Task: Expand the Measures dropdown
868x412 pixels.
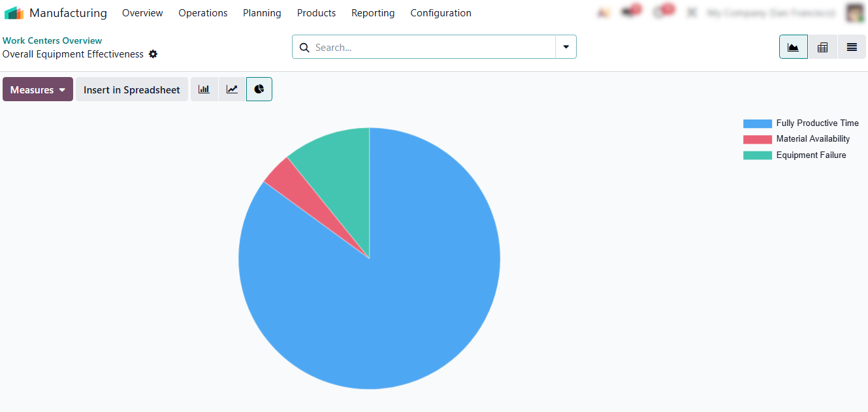Action: [x=38, y=89]
